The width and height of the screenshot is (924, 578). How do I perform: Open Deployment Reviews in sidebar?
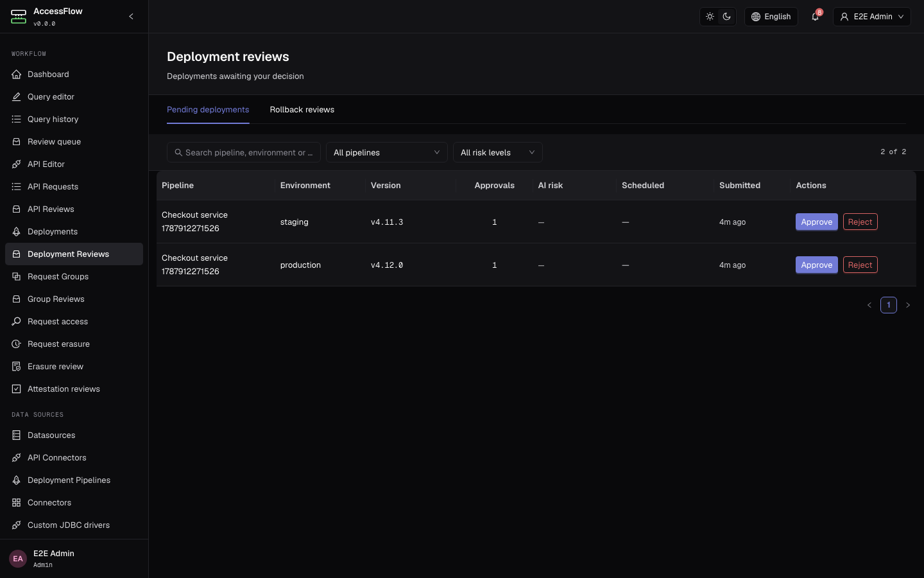(74, 254)
